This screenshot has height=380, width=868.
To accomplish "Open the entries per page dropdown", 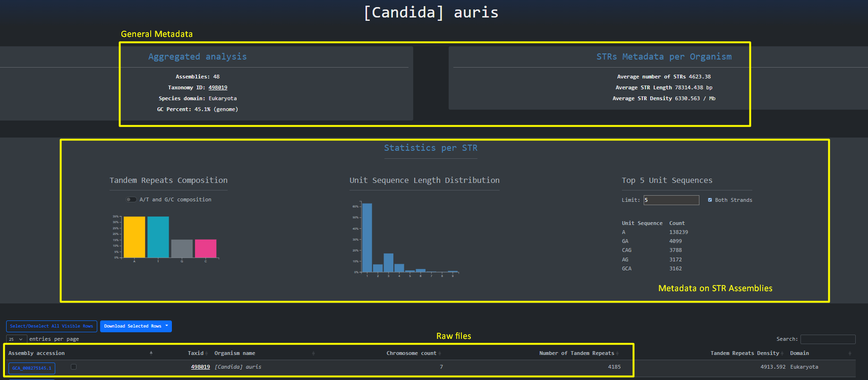I will pos(17,339).
